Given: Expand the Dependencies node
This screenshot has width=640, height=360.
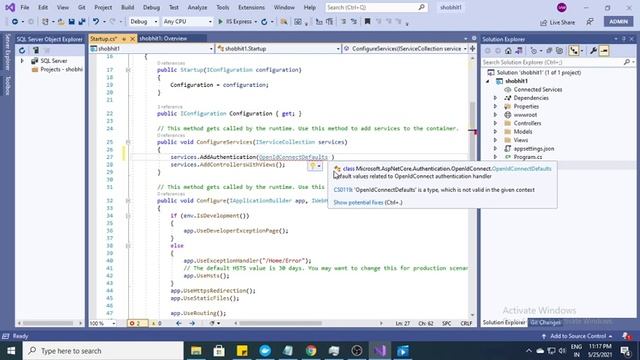Looking at the screenshot, I should [x=496, y=98].
